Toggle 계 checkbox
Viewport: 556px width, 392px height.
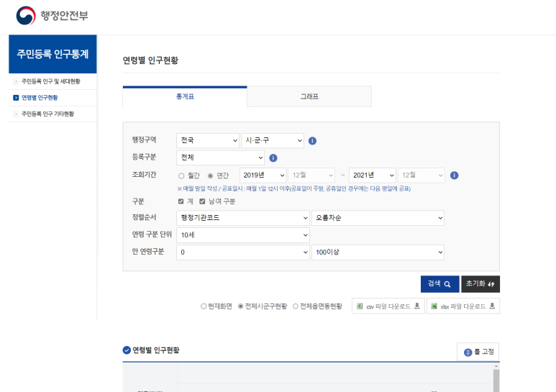click(181, 201)
